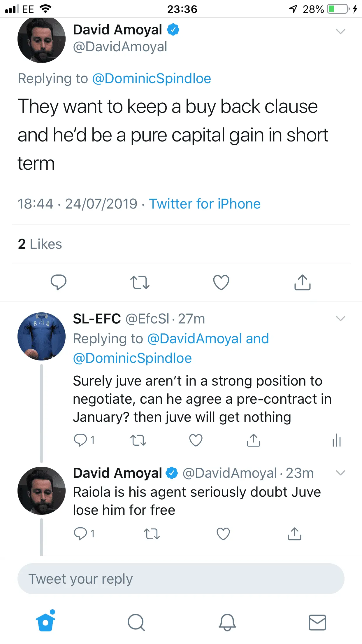Viewport: 362px width, 644px height.
Task: Open the Search tab
Action: [x=136, y=622]
